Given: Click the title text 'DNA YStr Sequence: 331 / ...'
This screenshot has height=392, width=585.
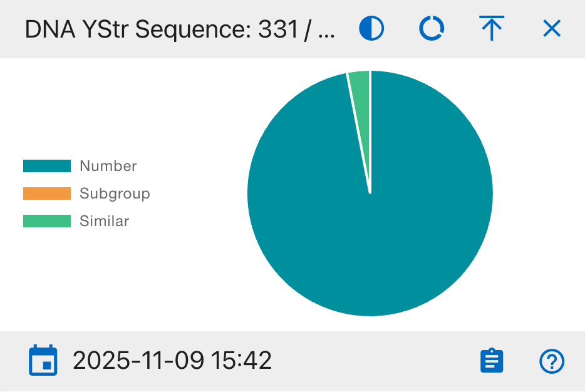Looking at the screenshot, I should (180, 29).
